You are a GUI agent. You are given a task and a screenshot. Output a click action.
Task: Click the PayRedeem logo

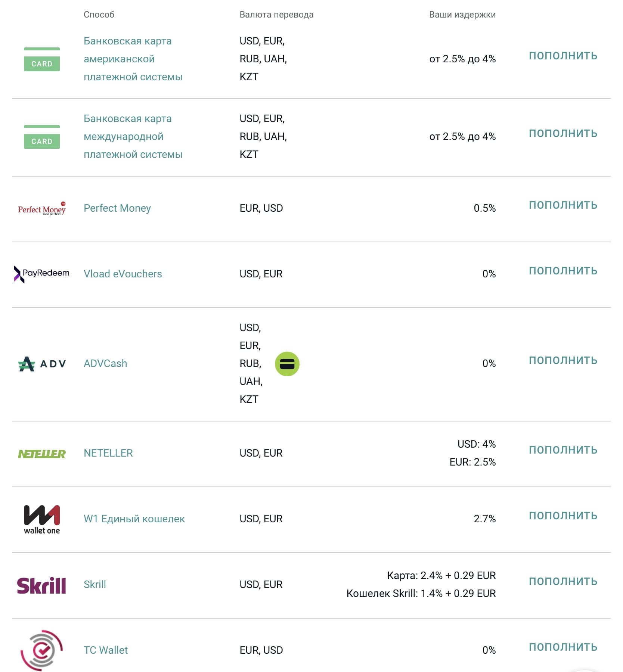[x=42, y=274]
